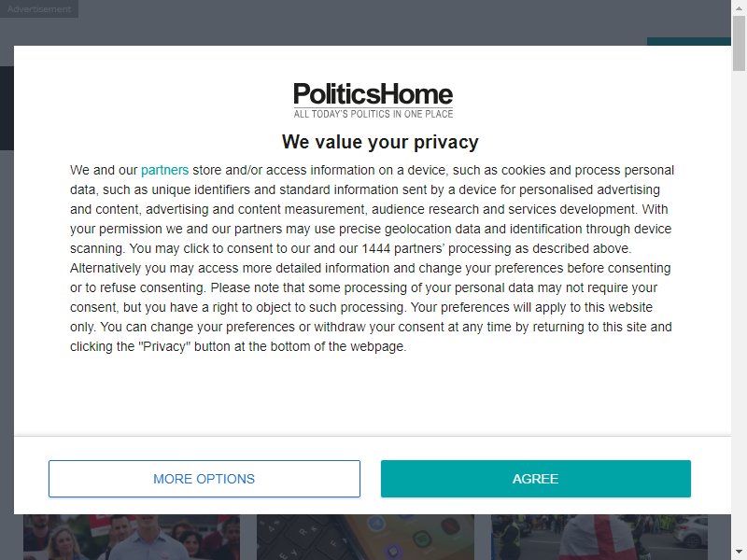Click the teal button behind the dialog

pos(689,41)
